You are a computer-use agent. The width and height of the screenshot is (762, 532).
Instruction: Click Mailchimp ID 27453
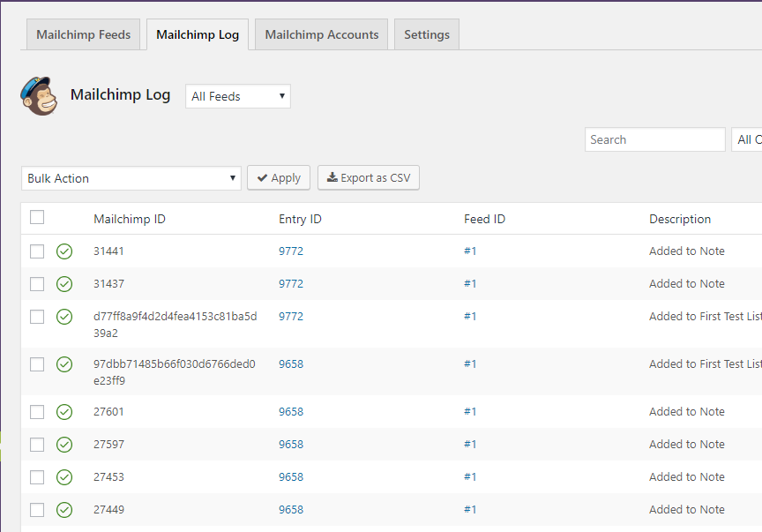click(108, 477)
